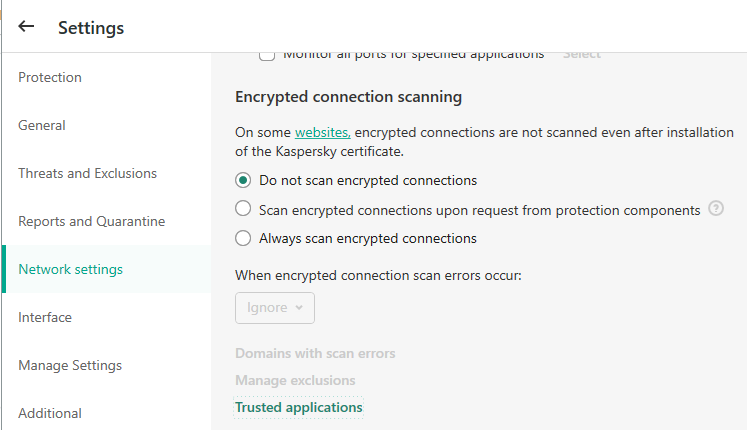Follow the websites hyperlink

[x=323, y=132]
